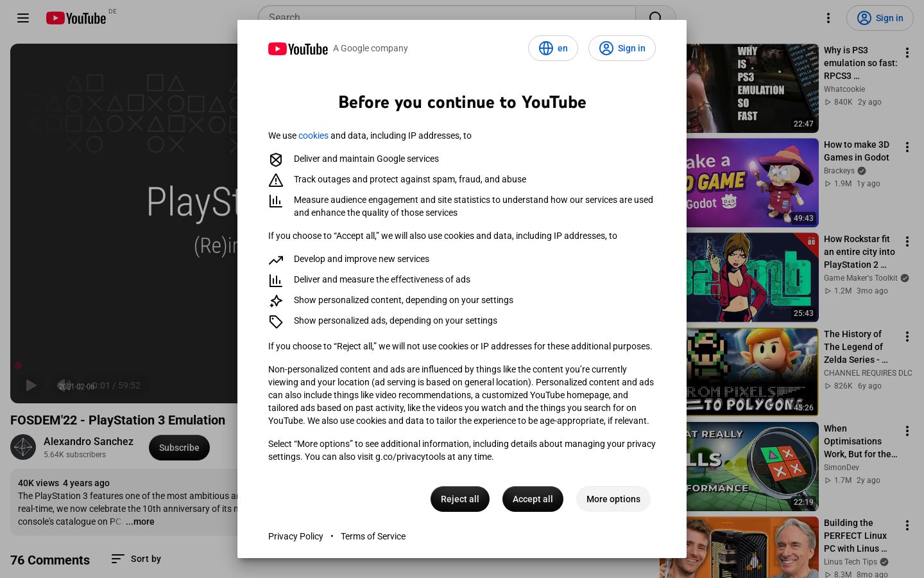Viewport: 924px width, 578px height.
Task: Open the Game Maker's Toolkit channel name
Action: point(860,278)
